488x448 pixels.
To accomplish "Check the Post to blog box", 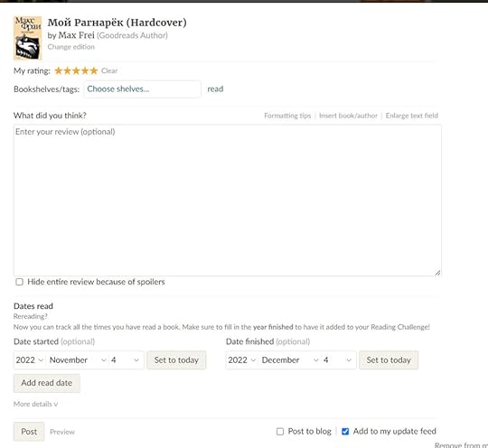I will pos(280,432).
